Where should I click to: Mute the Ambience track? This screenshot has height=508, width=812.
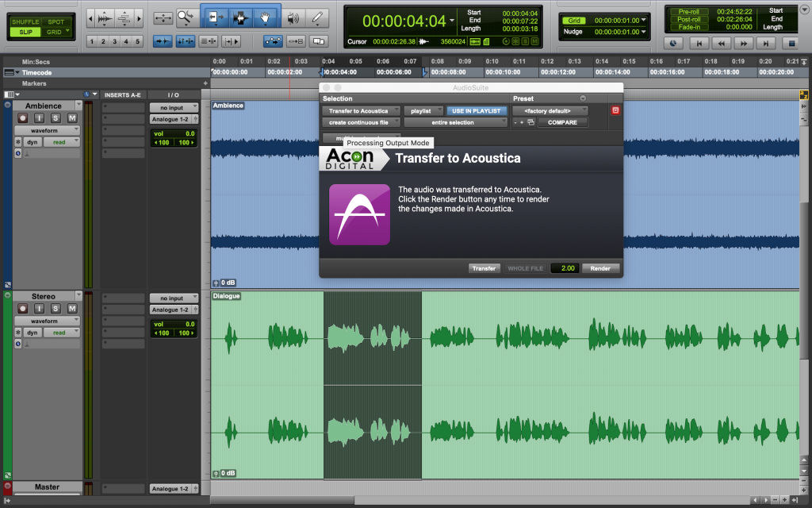pos(72,118)
